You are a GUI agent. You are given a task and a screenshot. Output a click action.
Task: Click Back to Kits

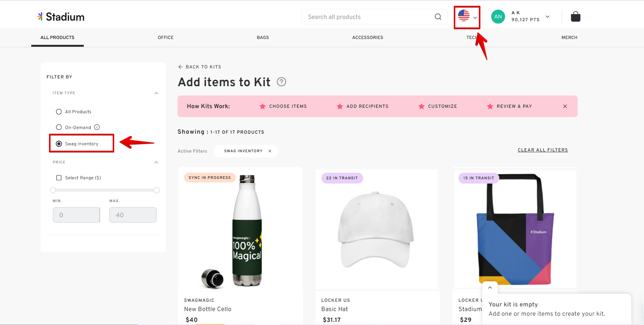[199, 67]
